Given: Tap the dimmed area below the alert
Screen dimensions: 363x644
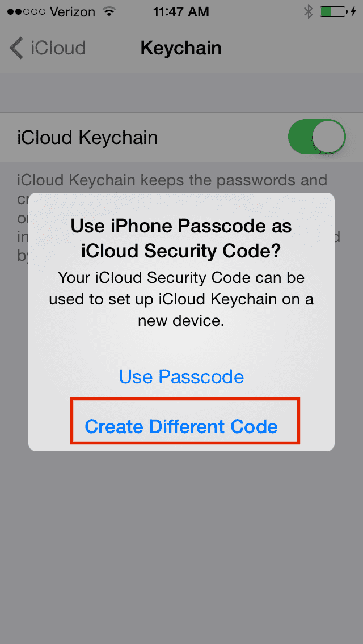Looking at the screenshot, I should tap(181, 546).
